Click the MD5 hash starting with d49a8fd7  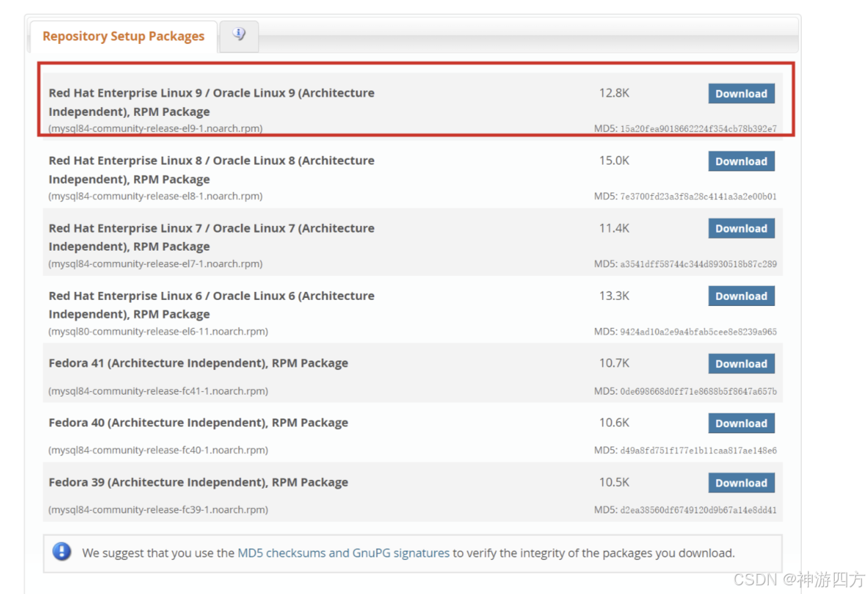click(698, 451)
